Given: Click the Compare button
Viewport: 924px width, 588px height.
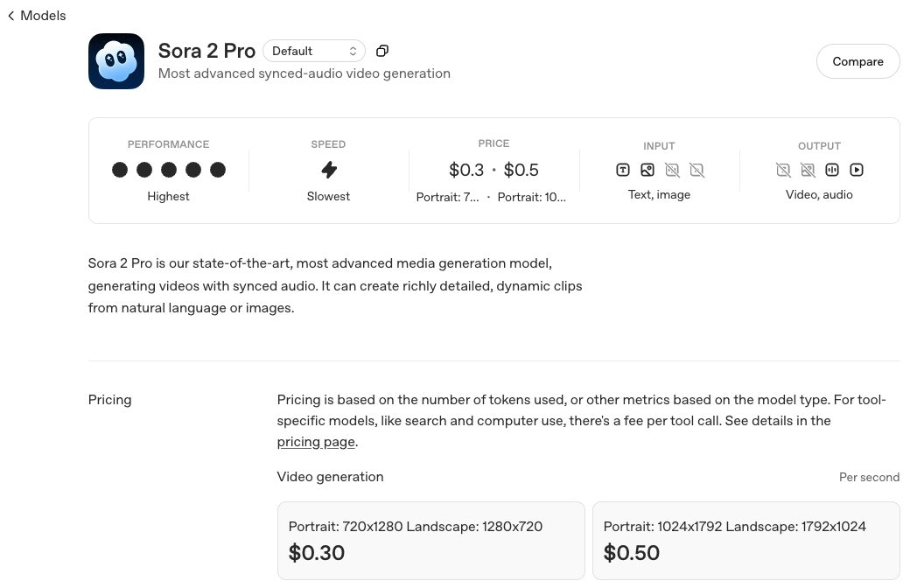Looking at the screenshot, I should coord(857,61).
